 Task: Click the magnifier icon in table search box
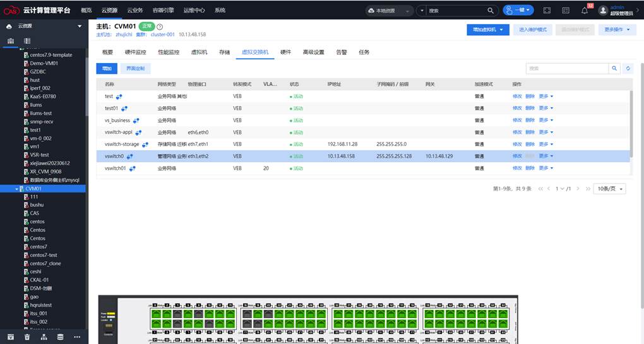(x=614, y=68)
